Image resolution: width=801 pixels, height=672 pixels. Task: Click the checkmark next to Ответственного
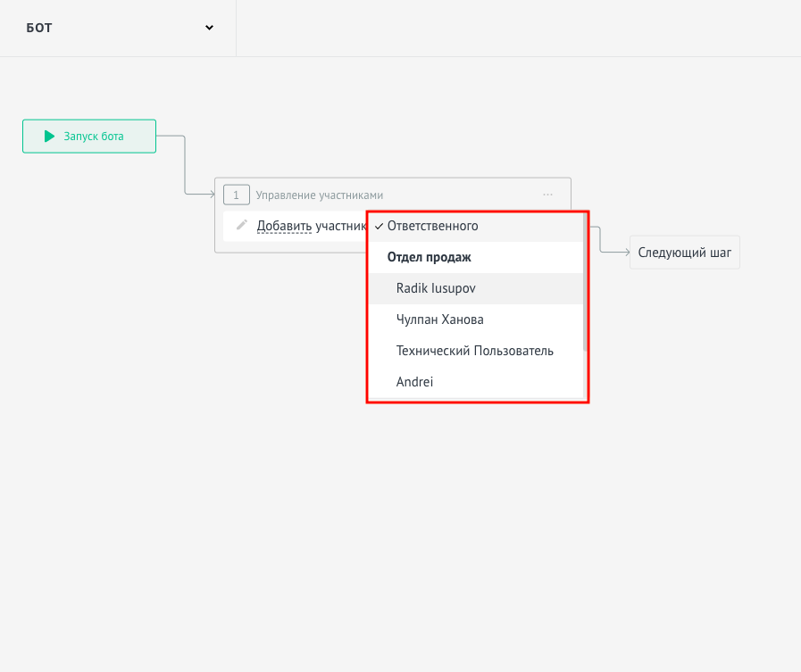[379, 226]
